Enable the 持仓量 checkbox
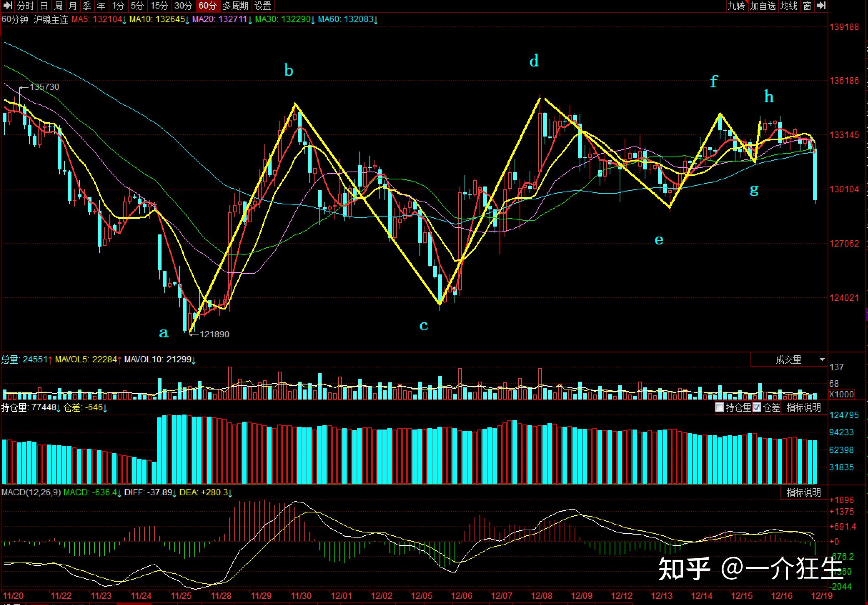 coord(720,407)
